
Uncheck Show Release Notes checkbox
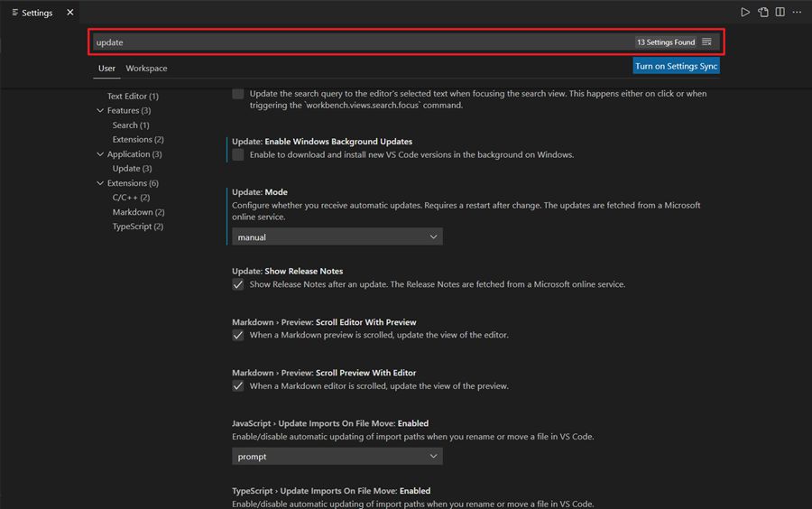click(238, 284)
